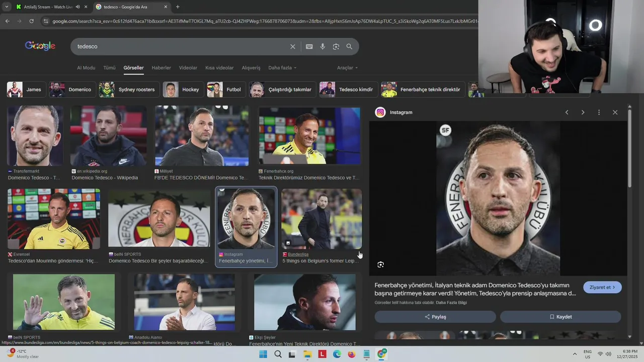This screenshot has height=362, width=644.
Task: Close the Instagram image preview panel
Action: click(615, 112)
